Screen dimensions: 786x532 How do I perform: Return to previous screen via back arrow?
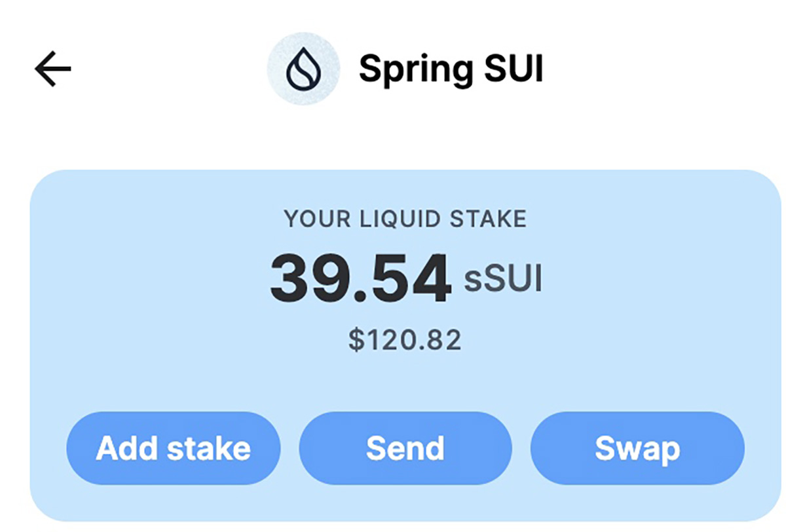(53, 69)
